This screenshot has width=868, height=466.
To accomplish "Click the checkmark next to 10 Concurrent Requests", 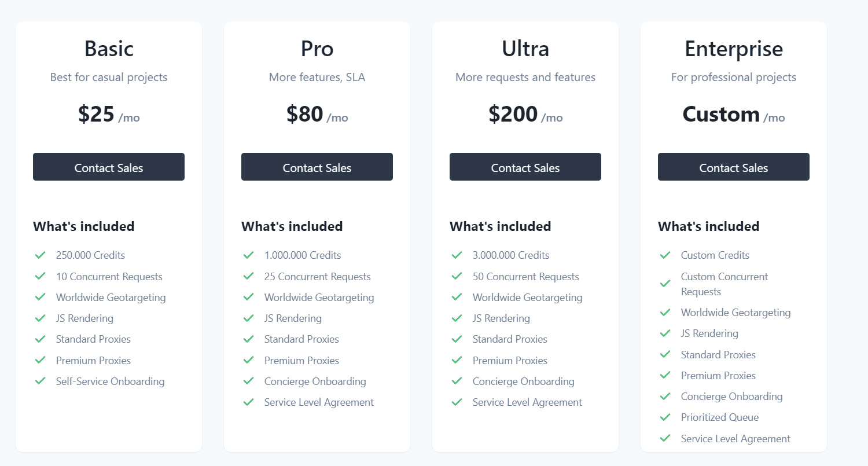I will (41, 276).
